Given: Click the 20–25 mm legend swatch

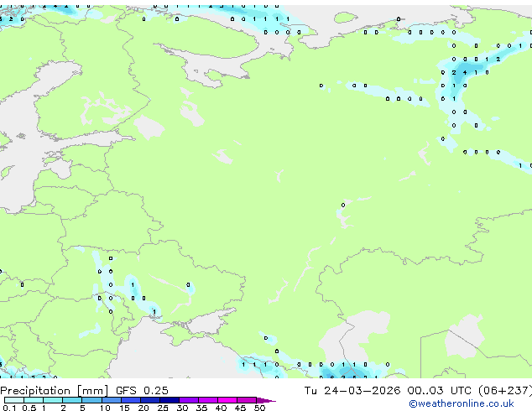Looking at the screenshot, I should pos(149,400).
